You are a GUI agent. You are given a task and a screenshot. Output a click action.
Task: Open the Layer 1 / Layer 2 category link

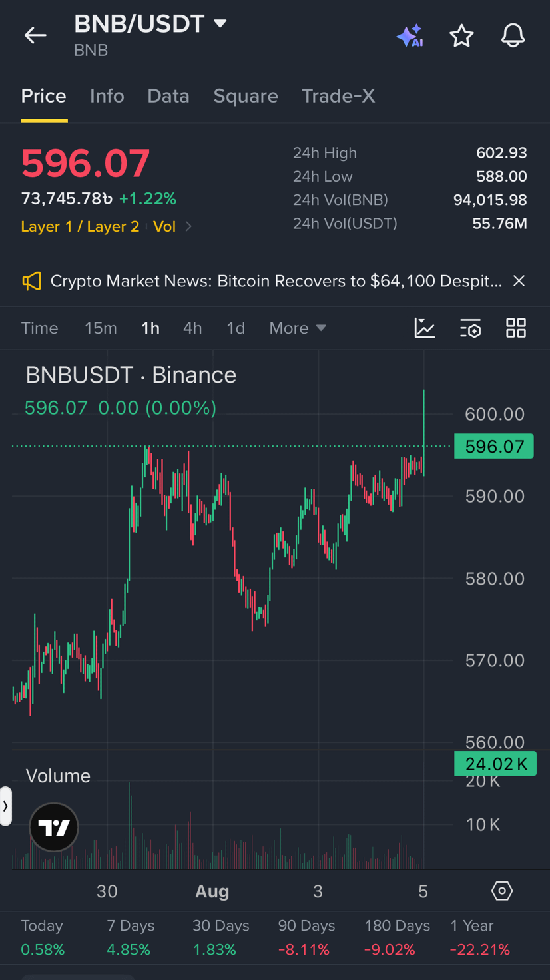pyautogui.click(x=80, y=226)
